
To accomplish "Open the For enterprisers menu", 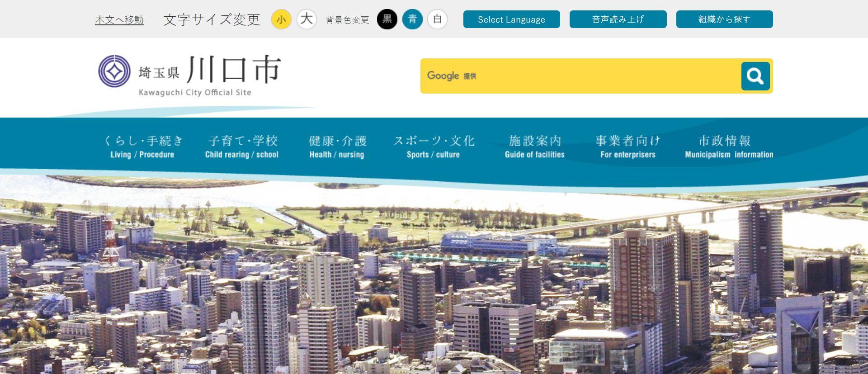I will pyautogui.click(x=628, y=147).
